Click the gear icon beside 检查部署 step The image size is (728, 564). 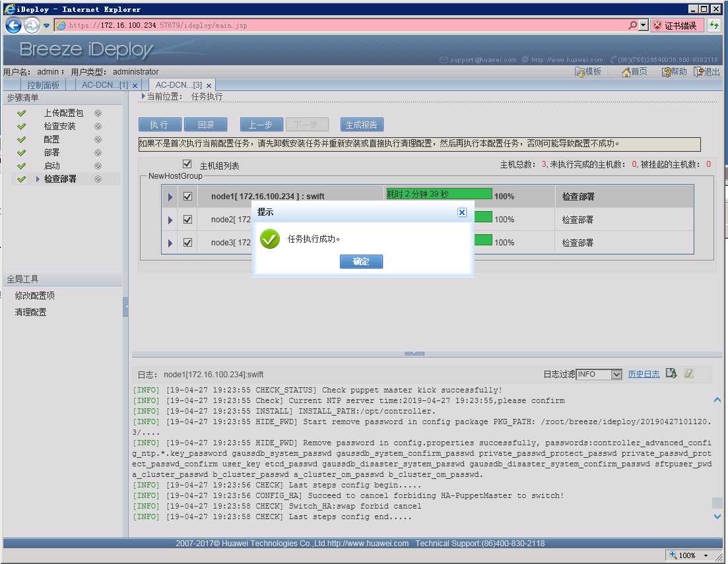(98, 179)
